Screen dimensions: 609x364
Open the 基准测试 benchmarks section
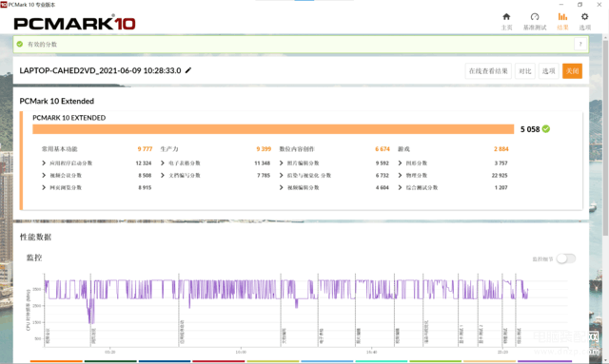[x=535, y=21]
